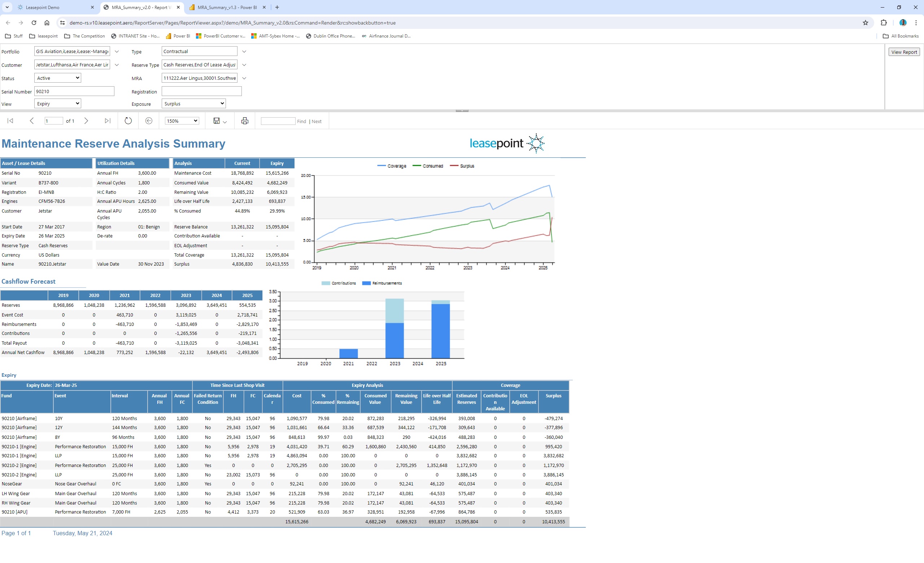The width and height of the screenshot is (924, 563).
Task: Navigate browser forward arrow
Action: 21,23
